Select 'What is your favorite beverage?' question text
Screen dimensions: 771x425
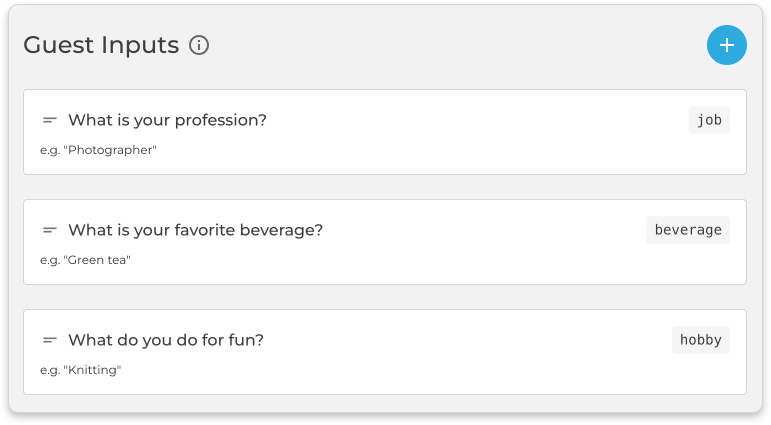tap(195, 230)
